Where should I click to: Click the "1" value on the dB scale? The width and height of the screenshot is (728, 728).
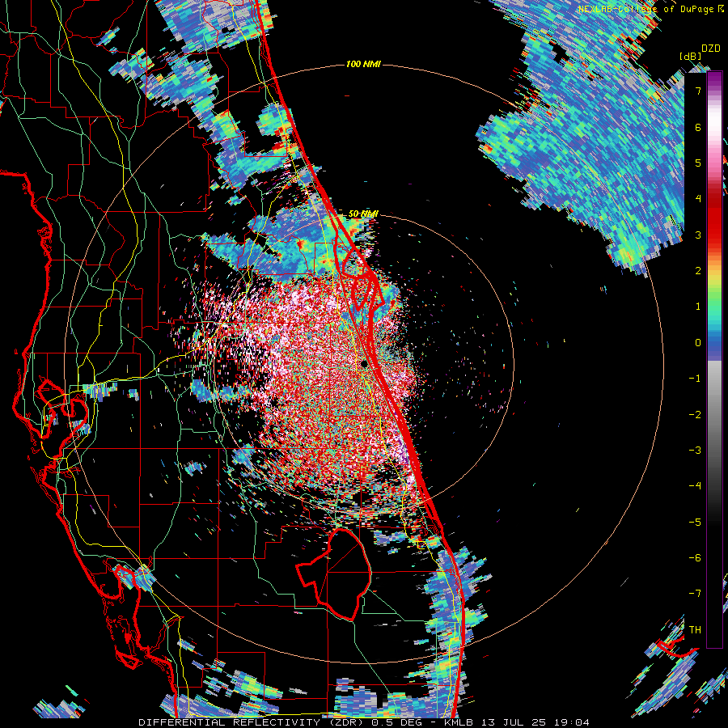[698, 307]
